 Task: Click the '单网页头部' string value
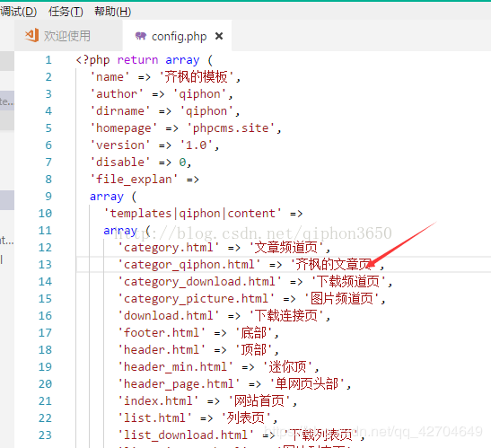point(307,383)
